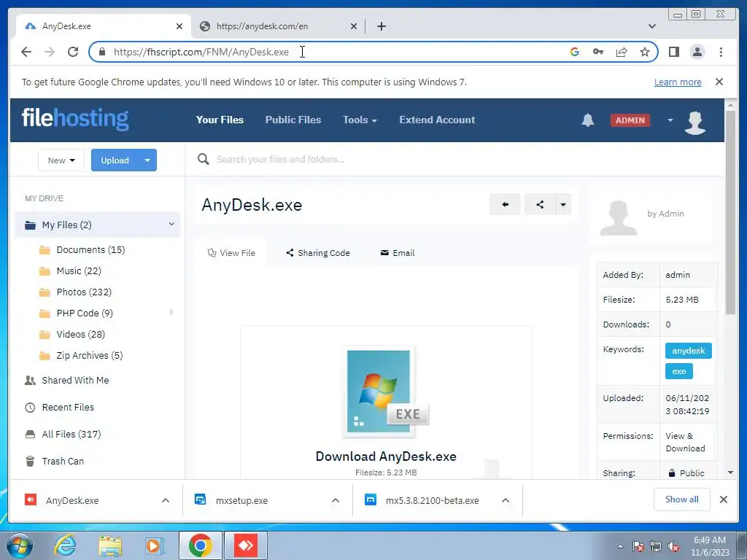747x560 pixels.
Task: Open the password key icon
Action: pyautogui.click(x=598, y=52)
